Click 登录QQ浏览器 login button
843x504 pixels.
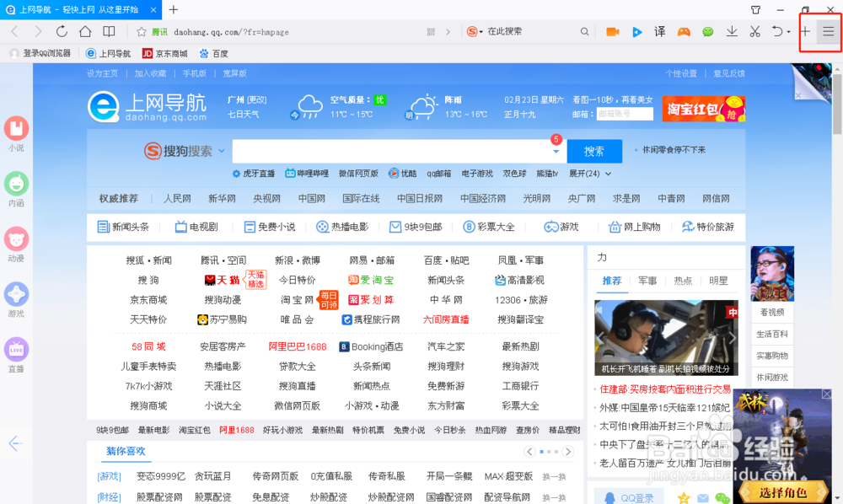point(40,53)
